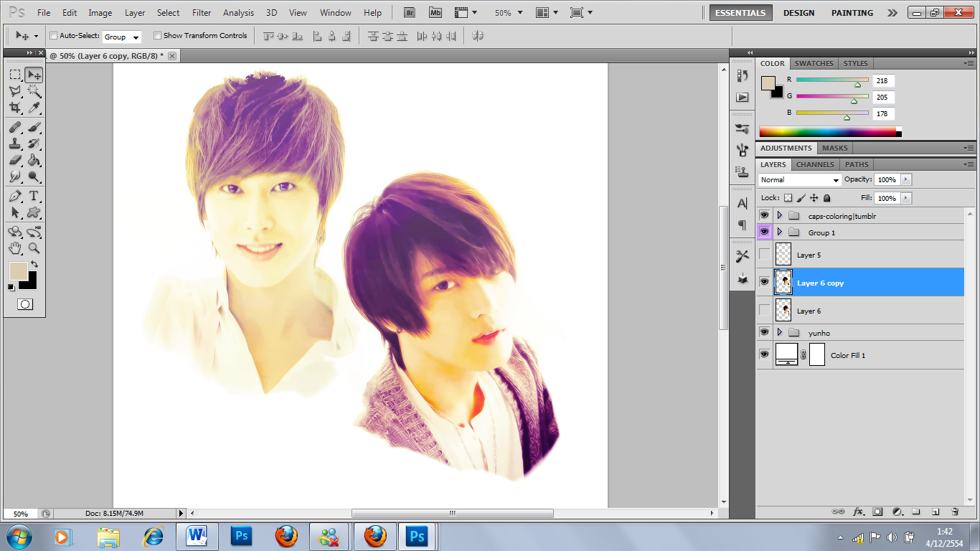Launch Mini Bridge with the Mb button
Viewport: 980px width, 551px height.
pos(435,13)
